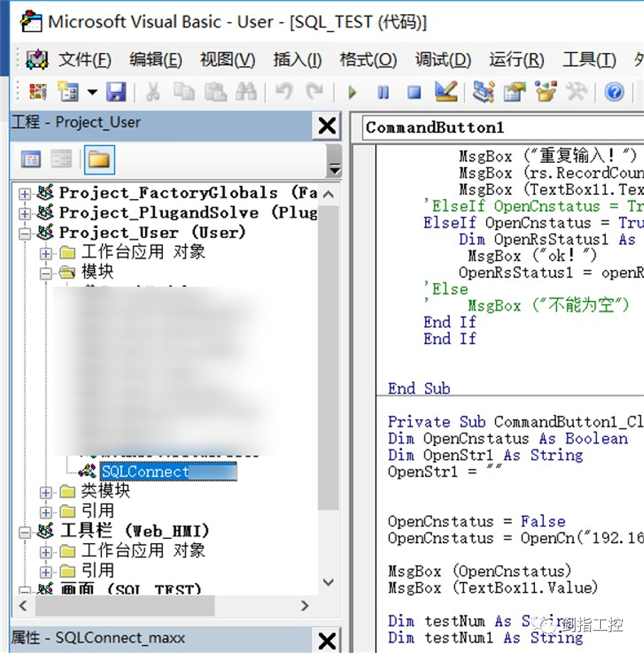This screenshot has height=653, width=644.
Task: Switch to View Code in Project panel
Action: pos(31,159)
